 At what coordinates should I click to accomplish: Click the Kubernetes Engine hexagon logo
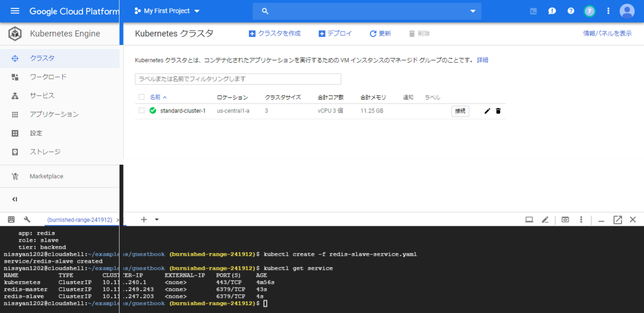[15, 34]
